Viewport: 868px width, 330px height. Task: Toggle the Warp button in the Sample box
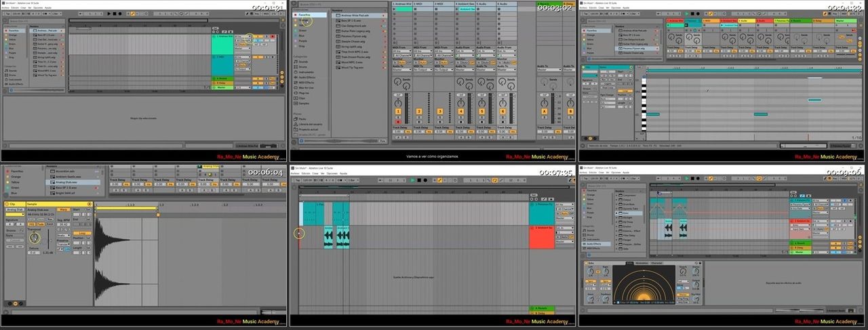(63, 210)
